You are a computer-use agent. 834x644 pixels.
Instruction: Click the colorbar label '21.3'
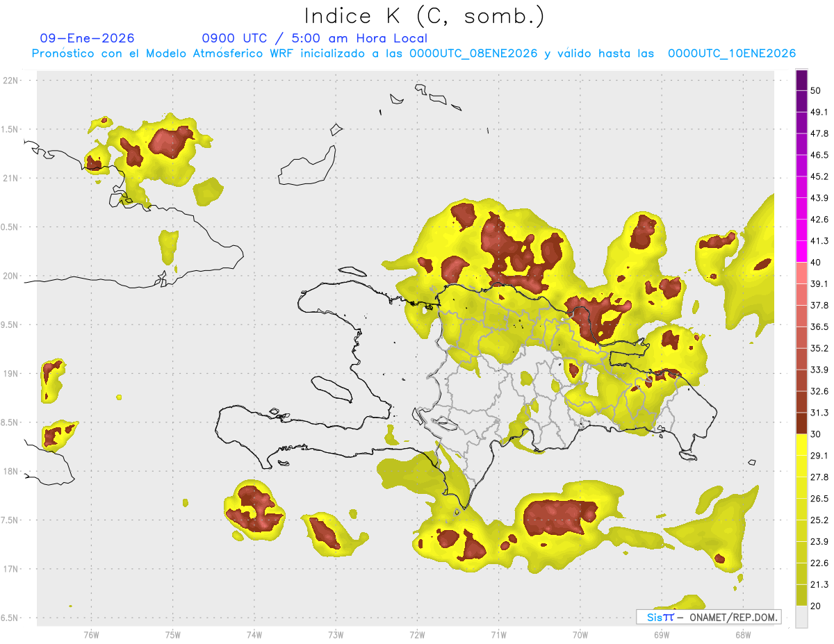(819, 585)
